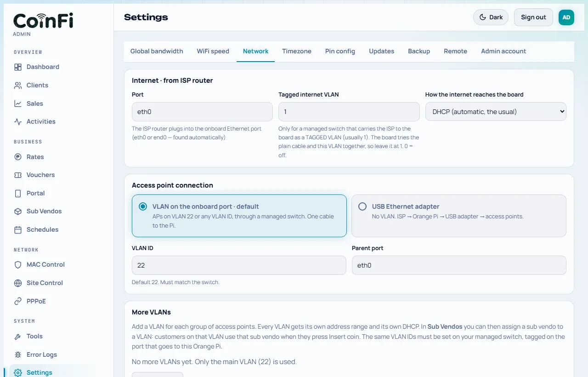588x377 pixels.
Task: Click the Site Control globe icon
Action: 18,283
